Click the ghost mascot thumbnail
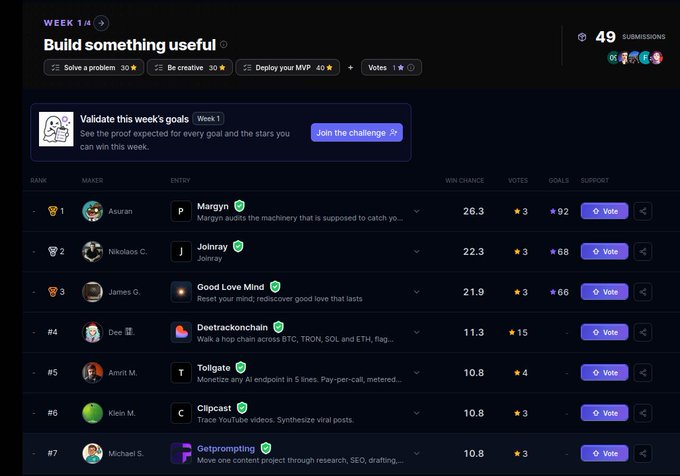Viewport: 680px width, 476px height. click(56, 129)
